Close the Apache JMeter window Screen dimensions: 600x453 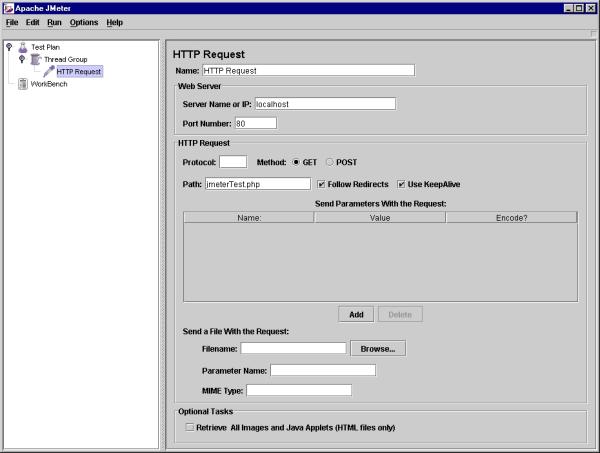pos(590,8)
